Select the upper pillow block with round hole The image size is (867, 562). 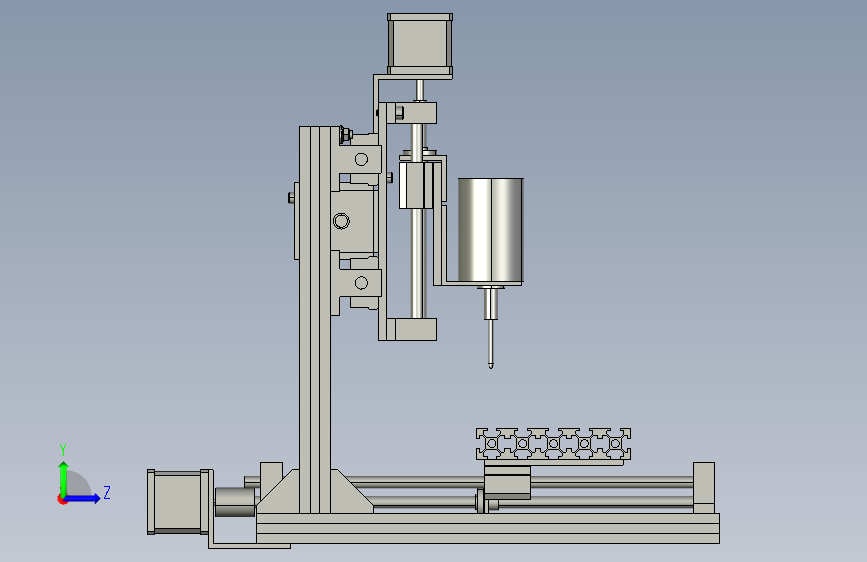pos(360,159)
